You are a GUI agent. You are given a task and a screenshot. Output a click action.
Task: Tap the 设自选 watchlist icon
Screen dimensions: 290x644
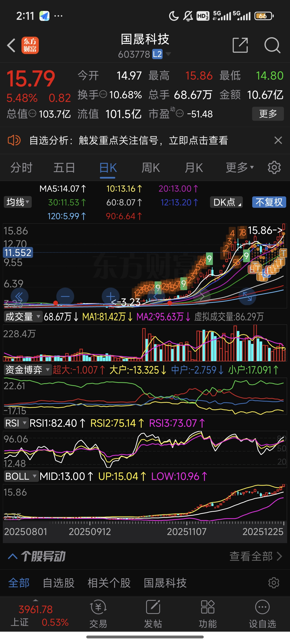coord(262,614)
